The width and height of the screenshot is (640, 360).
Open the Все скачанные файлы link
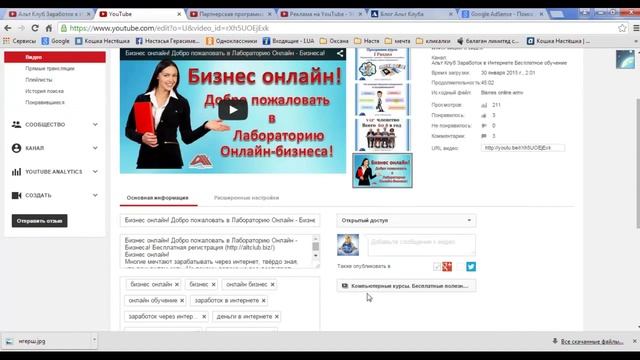tap(592, 342)
